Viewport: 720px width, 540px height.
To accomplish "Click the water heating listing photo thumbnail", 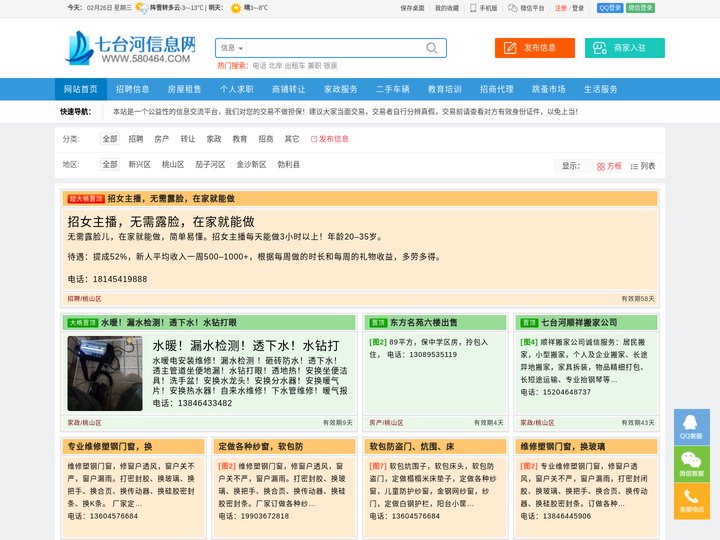I will [x=105, y=373].
